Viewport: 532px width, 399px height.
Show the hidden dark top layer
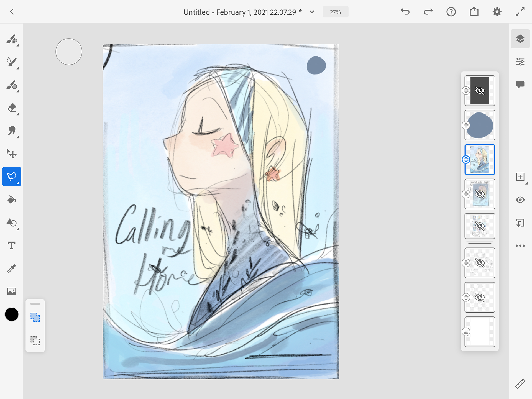(480, 91)
